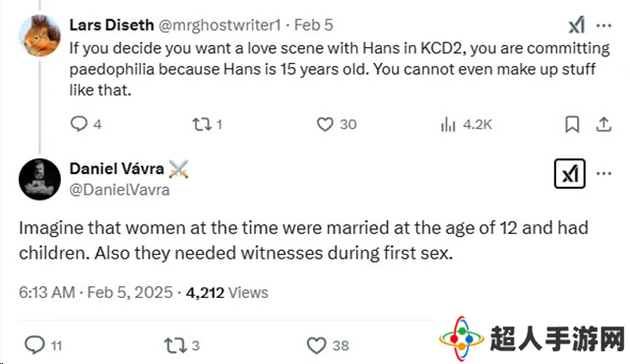Visit the @mrghostwriter1 handle link
This screenshot has width=630, height=364.
[220, 25]
